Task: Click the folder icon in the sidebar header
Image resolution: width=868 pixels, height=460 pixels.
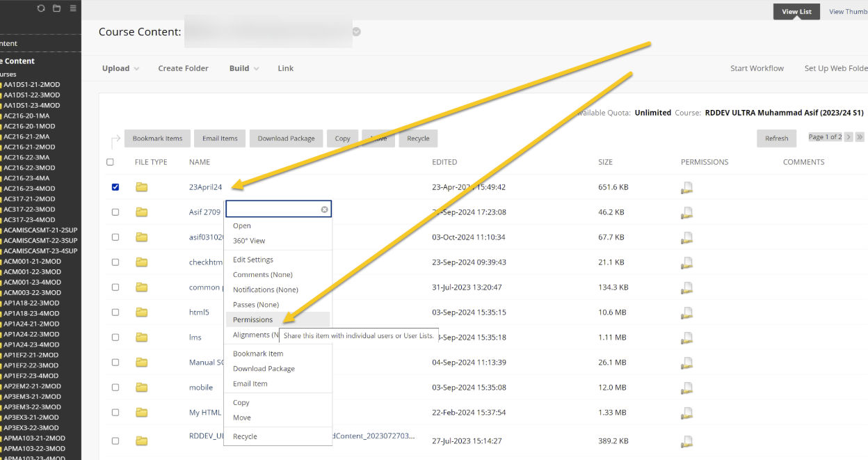Action: 57,8
